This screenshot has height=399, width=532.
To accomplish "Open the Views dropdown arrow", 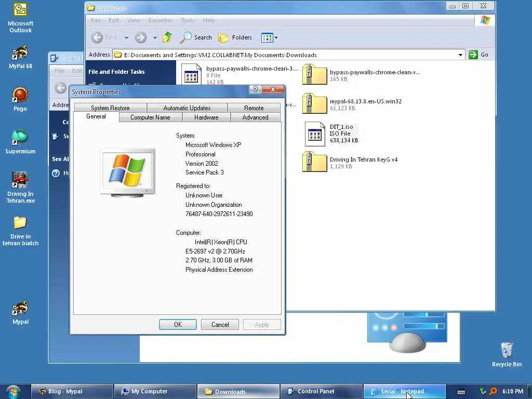I will [276, 37].
